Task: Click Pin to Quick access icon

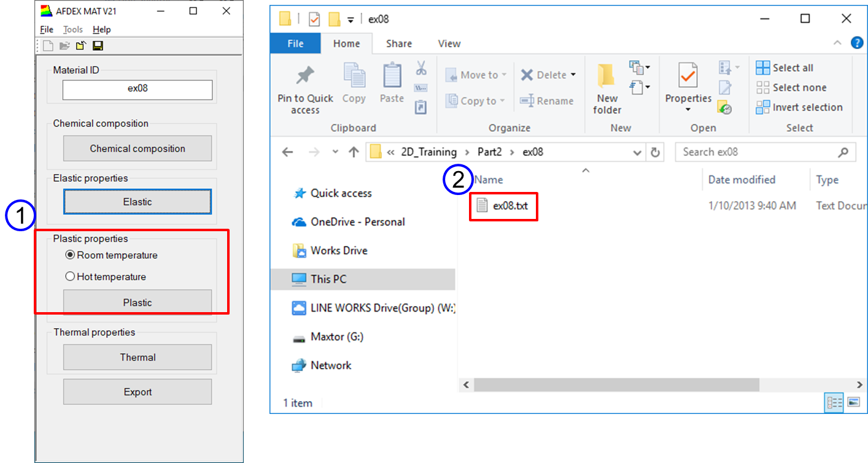Action: (x=305, y=76)
